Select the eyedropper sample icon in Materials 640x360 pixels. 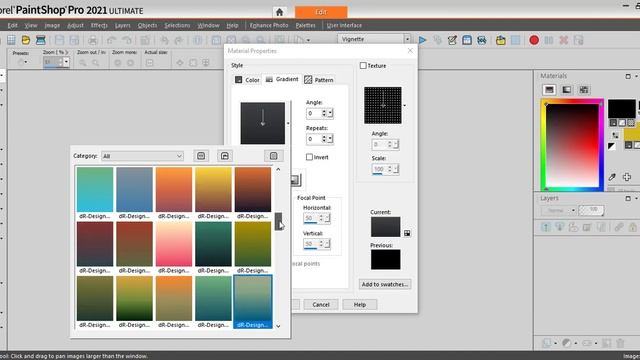coord(612,177)
